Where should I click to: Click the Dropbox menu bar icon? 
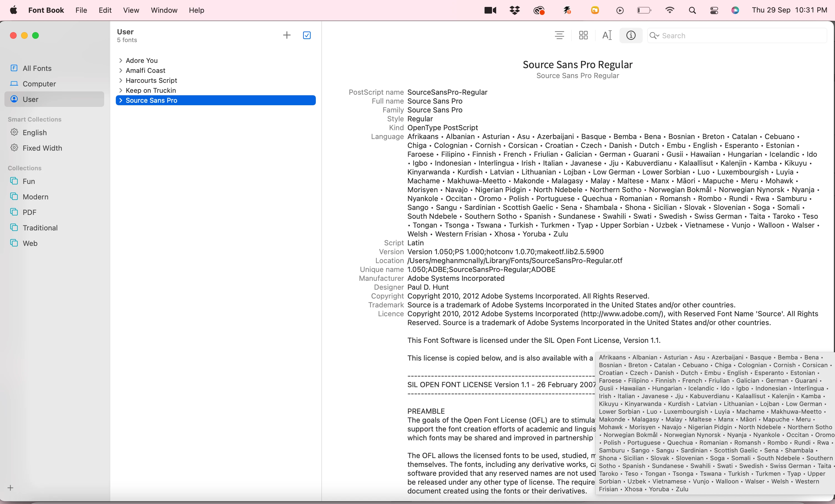pyautogui.click(x=514, y=11)
